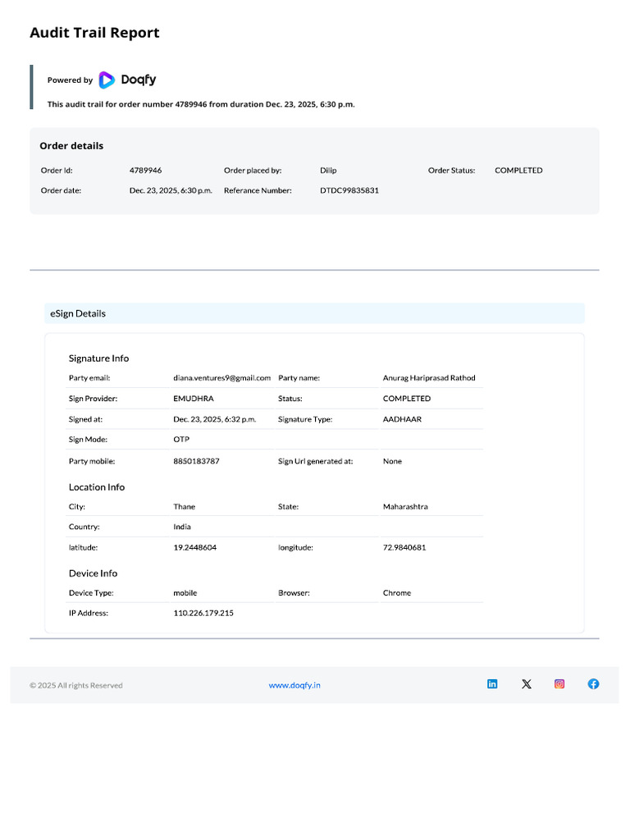The image size is (630, 840).
Task: Click latitude value 19.2448604
Action: coord(195,547)
